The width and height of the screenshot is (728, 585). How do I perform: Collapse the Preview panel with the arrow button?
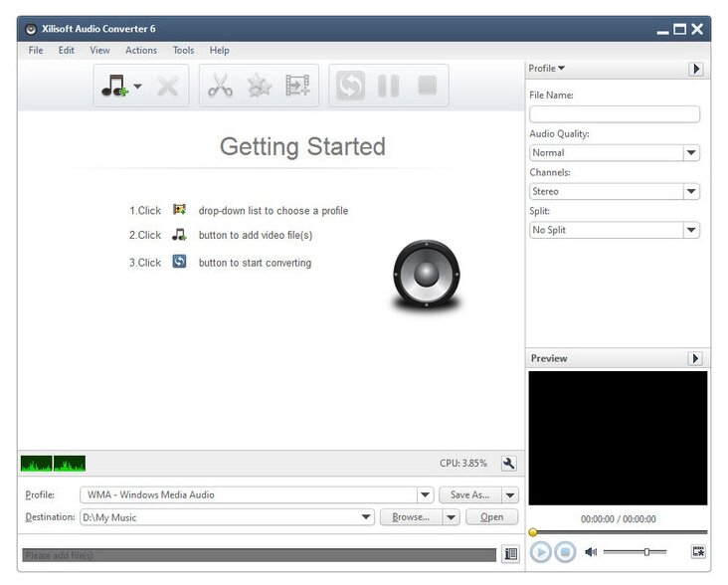(x=695, y=358)
